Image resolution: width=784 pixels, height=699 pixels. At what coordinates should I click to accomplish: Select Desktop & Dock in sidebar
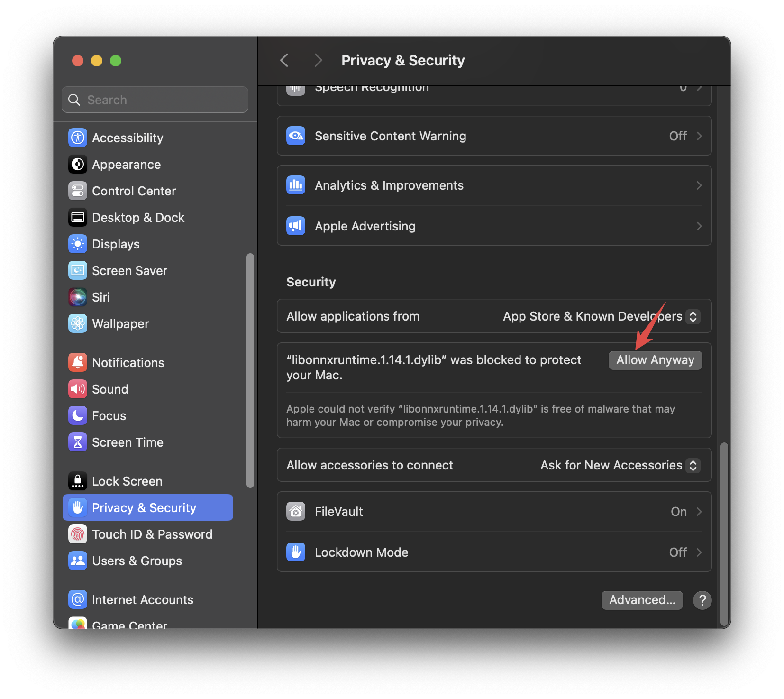coord(138,217)
